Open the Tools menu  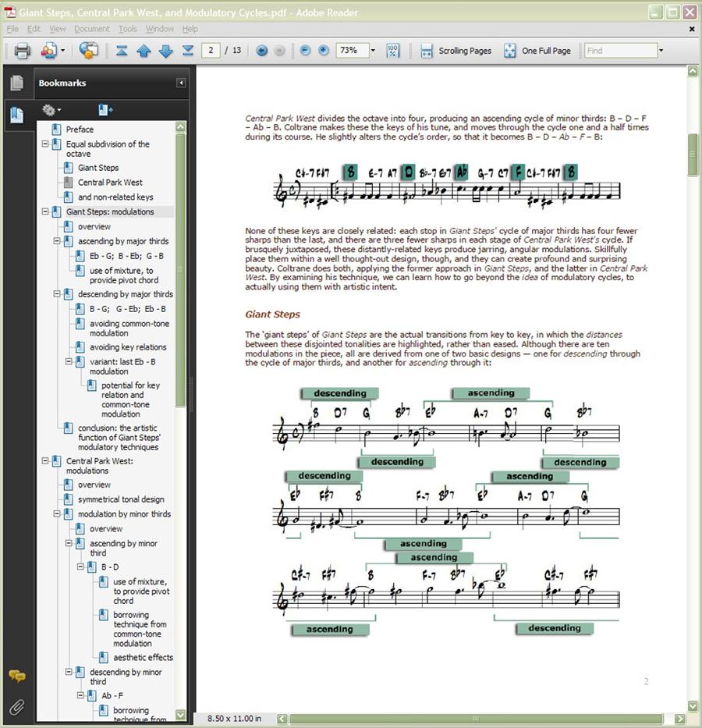click(x=128, y=29)
